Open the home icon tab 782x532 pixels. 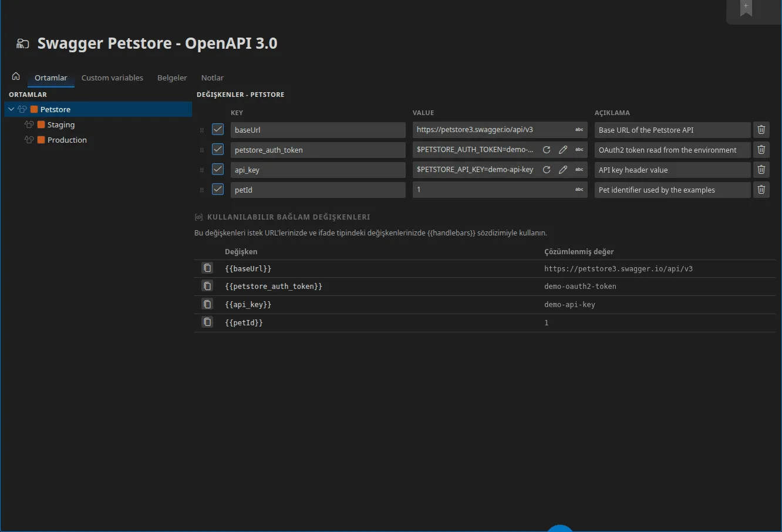16,76
